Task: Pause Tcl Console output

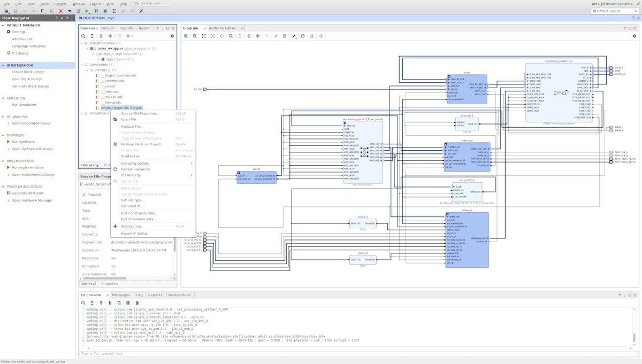Action: (110, 303)
